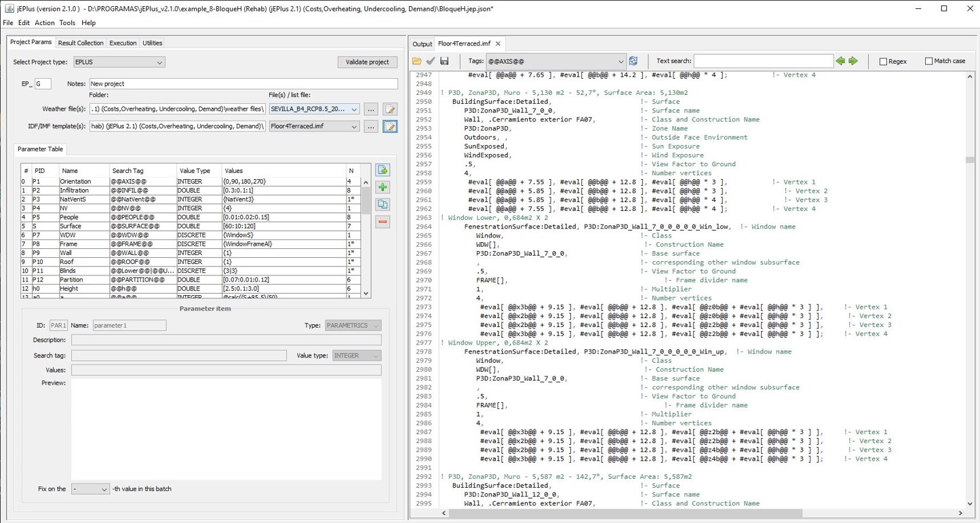
Task: Click inside the Text search field
Action: (x=763, y=61)
